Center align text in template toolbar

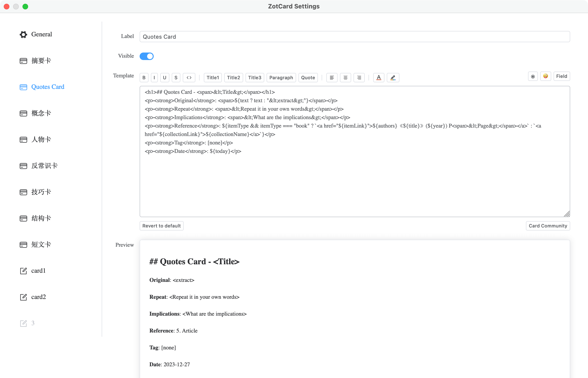coord(345,78)
